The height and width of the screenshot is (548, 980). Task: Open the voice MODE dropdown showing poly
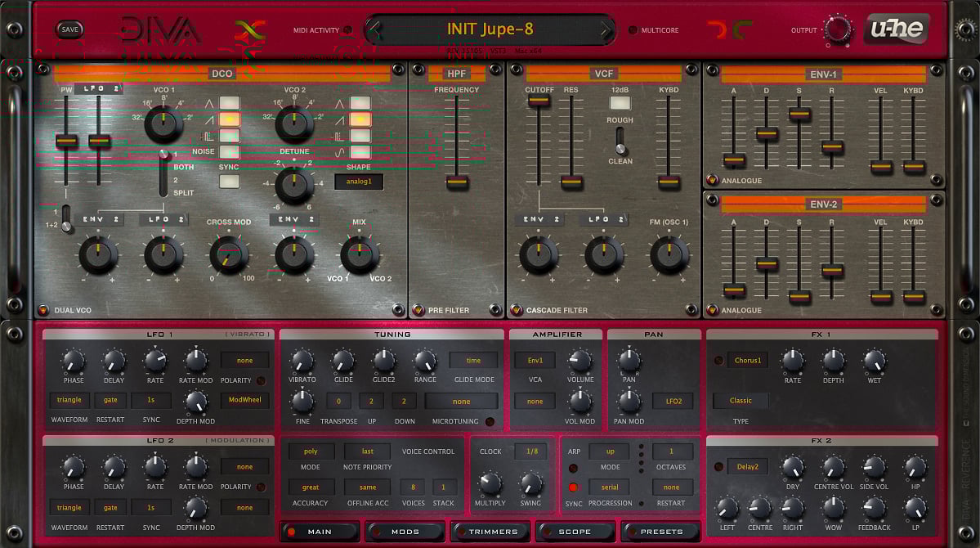[x=311, y=451]
